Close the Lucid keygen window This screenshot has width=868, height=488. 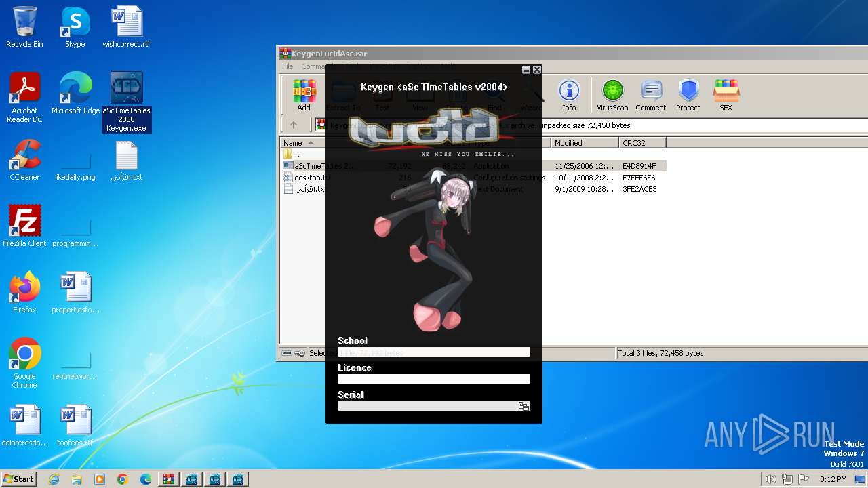(537, 70)
